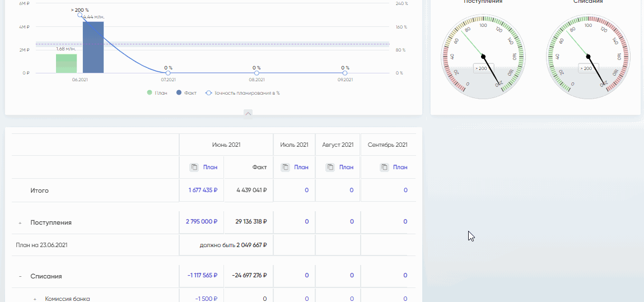The image size is (644, 302).
Task: Copy the Июль 2021 plan column
Action: pos(284,167)
